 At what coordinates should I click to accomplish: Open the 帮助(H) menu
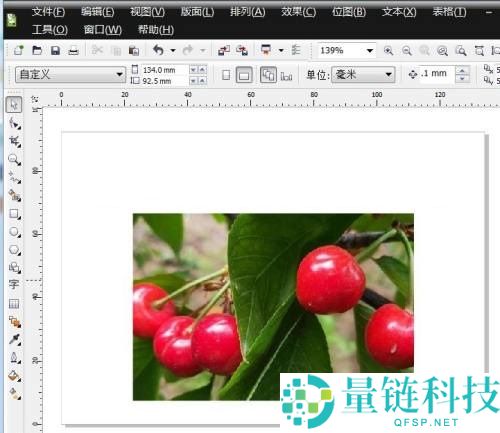(156, 30)
